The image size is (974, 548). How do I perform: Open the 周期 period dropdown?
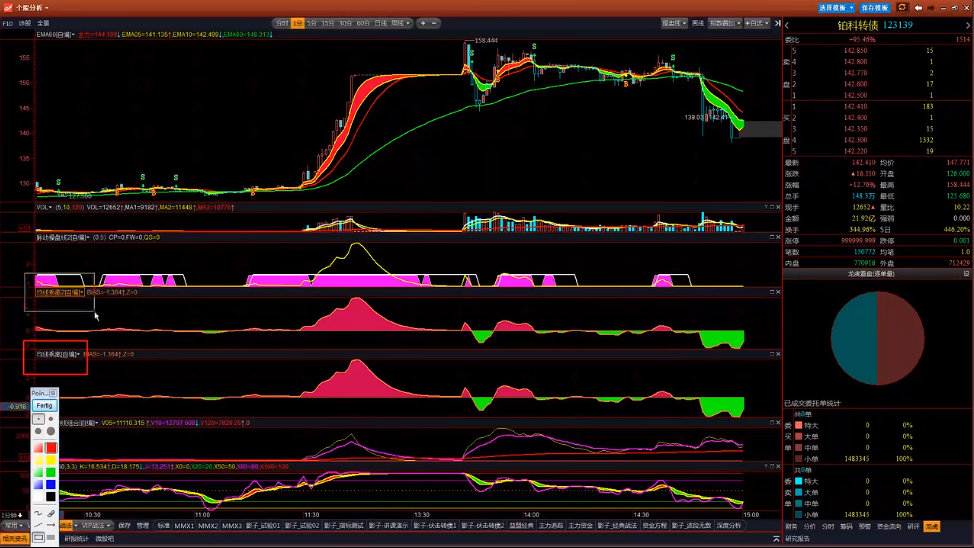pos(400,23)
